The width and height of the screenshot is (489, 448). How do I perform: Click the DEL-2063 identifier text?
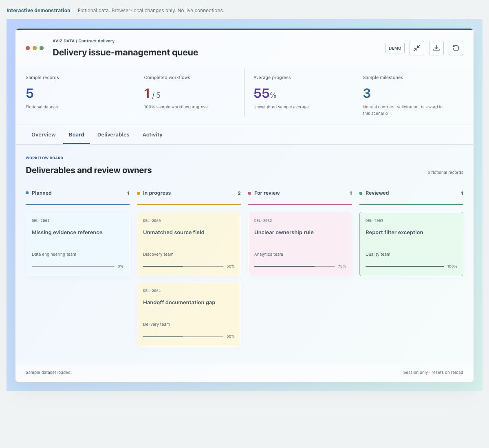click(x=374, y=221)
